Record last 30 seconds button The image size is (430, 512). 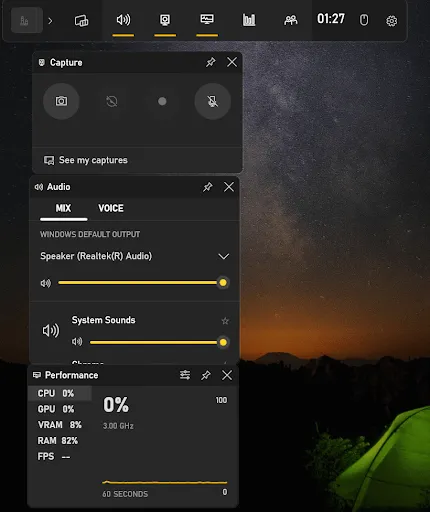[112, 101]
